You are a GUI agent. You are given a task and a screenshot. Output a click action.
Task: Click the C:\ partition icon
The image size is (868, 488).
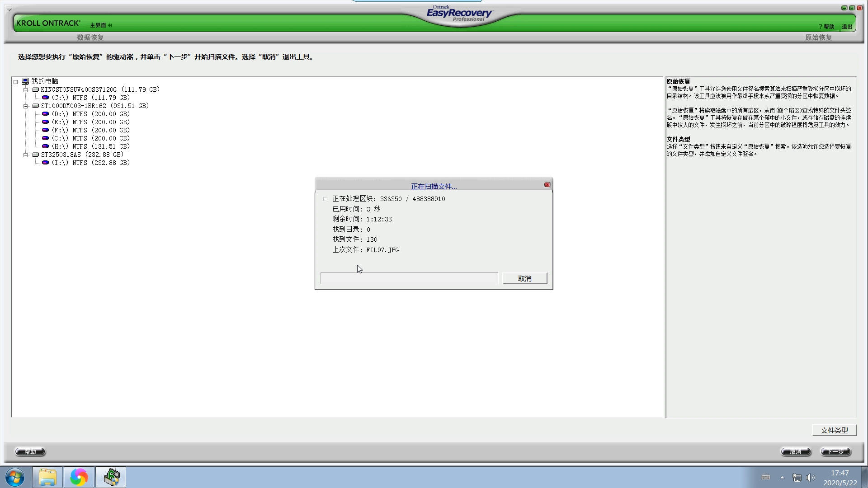(x=45, y=98)
